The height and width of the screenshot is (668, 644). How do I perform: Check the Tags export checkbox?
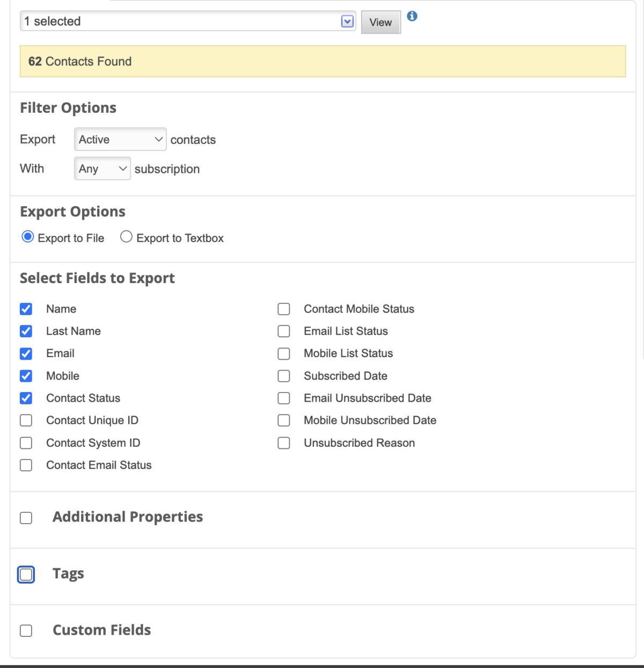pyautogui.click(x=26, y=574)
